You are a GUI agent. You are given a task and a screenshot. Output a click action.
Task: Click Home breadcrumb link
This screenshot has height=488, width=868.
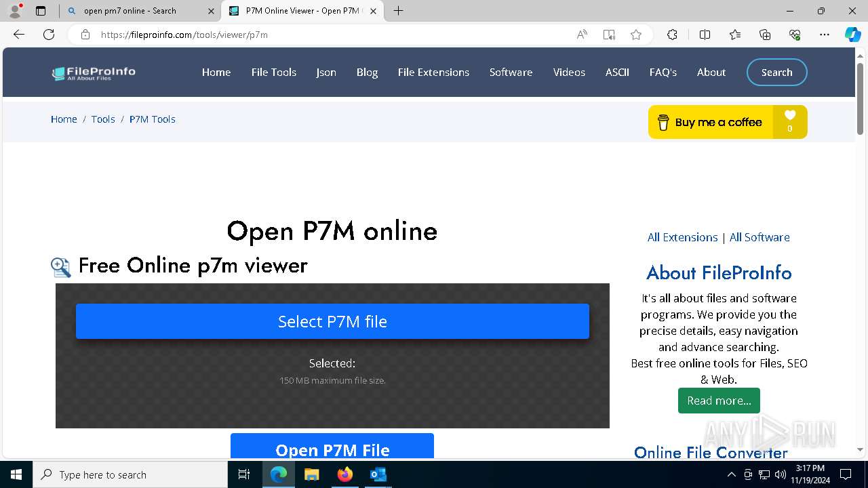click(x=64, y=119)
